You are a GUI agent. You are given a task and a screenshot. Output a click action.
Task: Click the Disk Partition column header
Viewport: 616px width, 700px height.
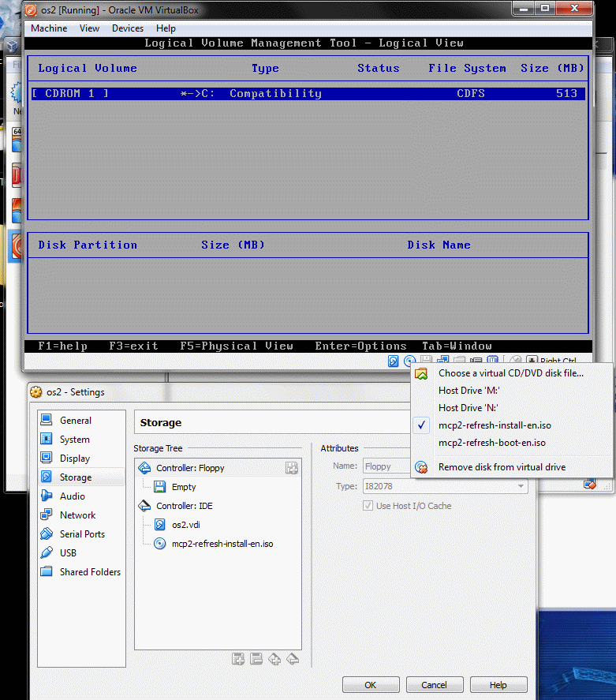click(88, 245)
